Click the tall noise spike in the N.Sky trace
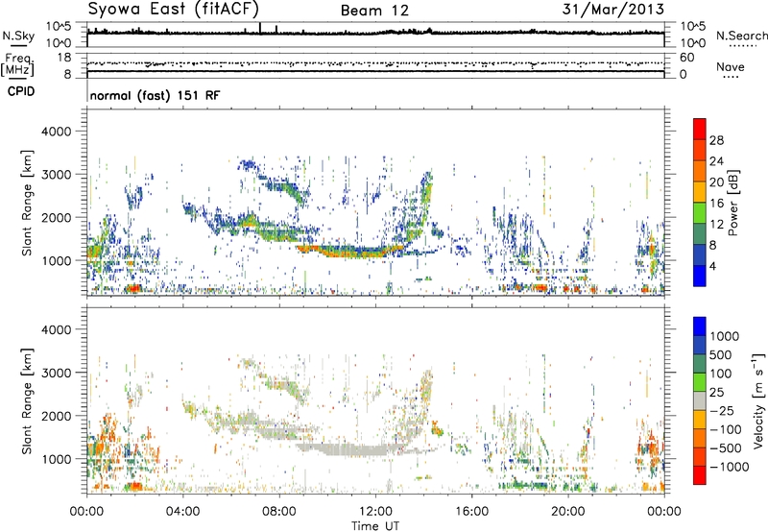 [260, 28]
